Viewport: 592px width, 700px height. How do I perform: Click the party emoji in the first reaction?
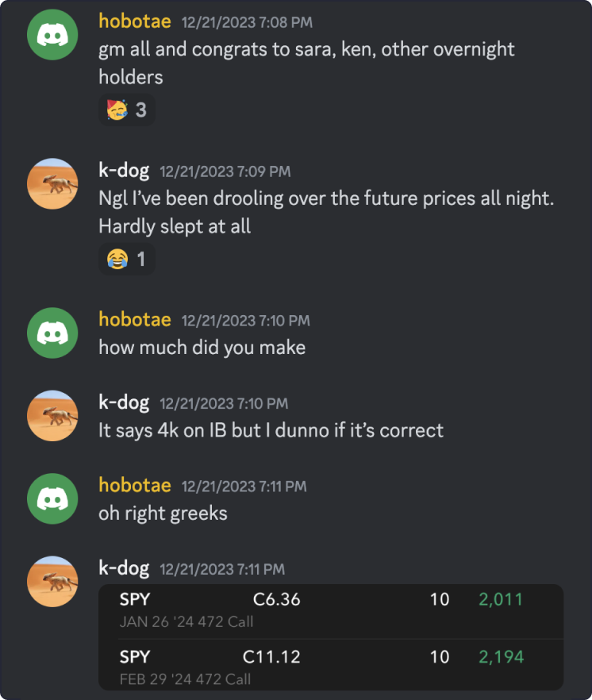pyautogui.click(x=117, y=110)
